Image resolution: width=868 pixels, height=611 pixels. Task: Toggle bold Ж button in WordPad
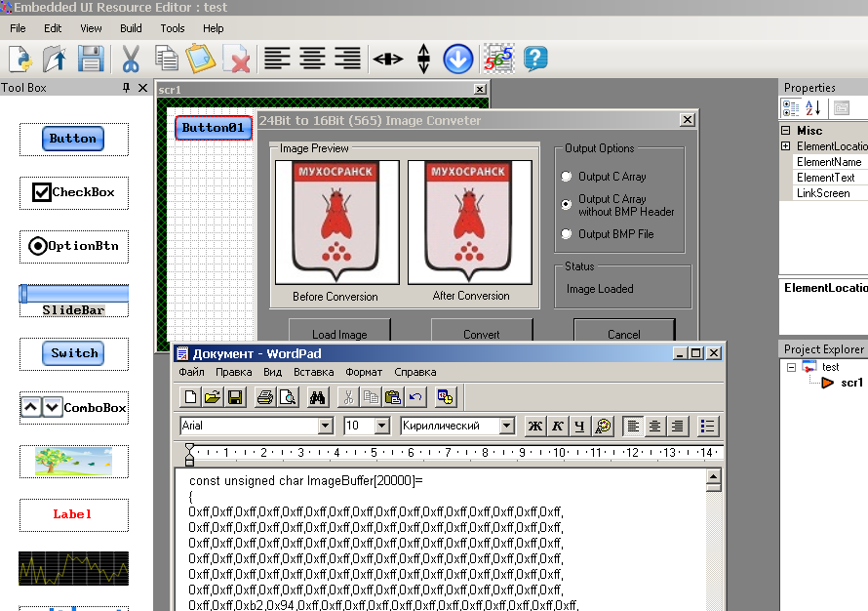[x=535, y=426]
